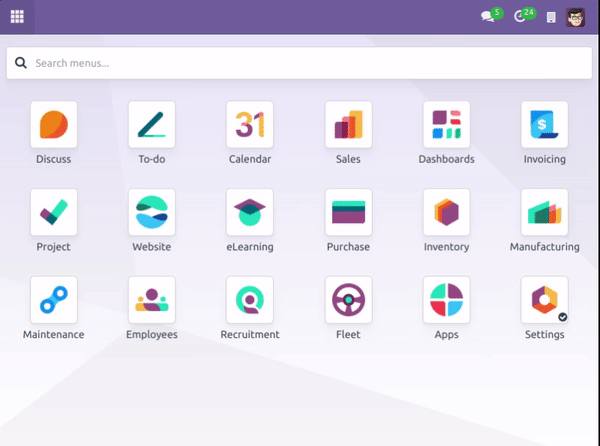Expand the user avatar menu
The height and width of the screenshot is (446, 600).
click(576, 16)
